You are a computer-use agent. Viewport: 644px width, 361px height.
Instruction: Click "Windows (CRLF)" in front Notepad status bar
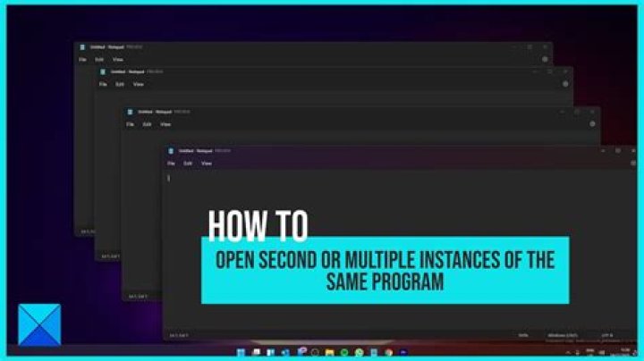click(563, 336)
